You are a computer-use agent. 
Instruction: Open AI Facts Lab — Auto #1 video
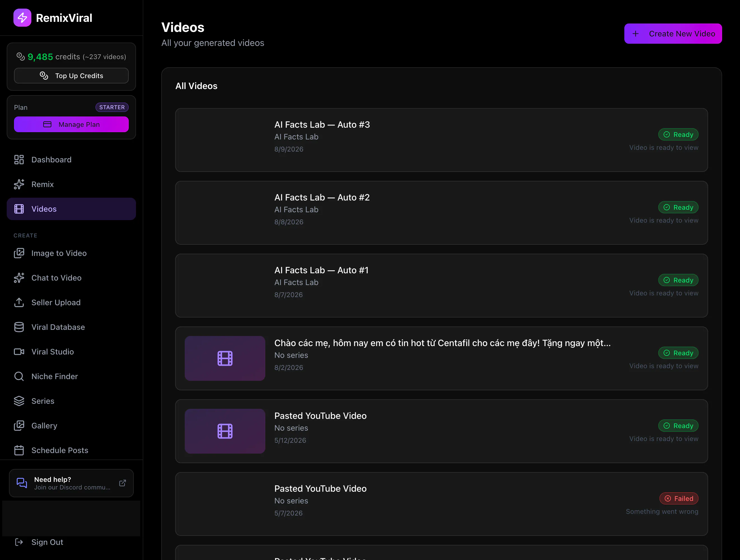point(441,286)
